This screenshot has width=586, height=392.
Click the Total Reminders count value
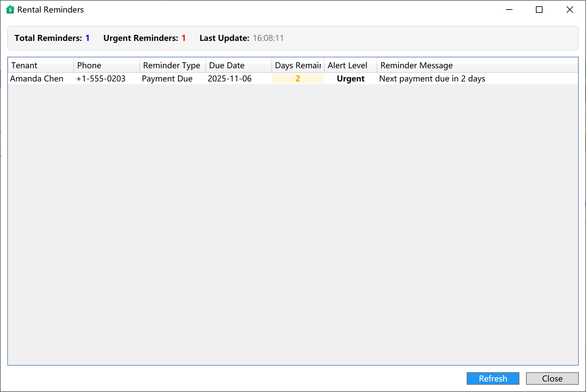point(88,38)
